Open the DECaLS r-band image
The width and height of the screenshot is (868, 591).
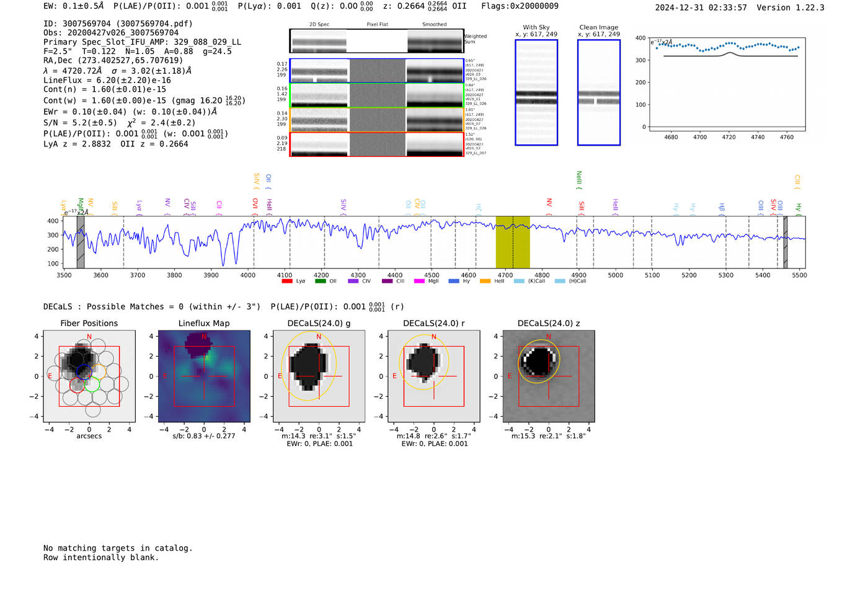click(x=434, y=376)
